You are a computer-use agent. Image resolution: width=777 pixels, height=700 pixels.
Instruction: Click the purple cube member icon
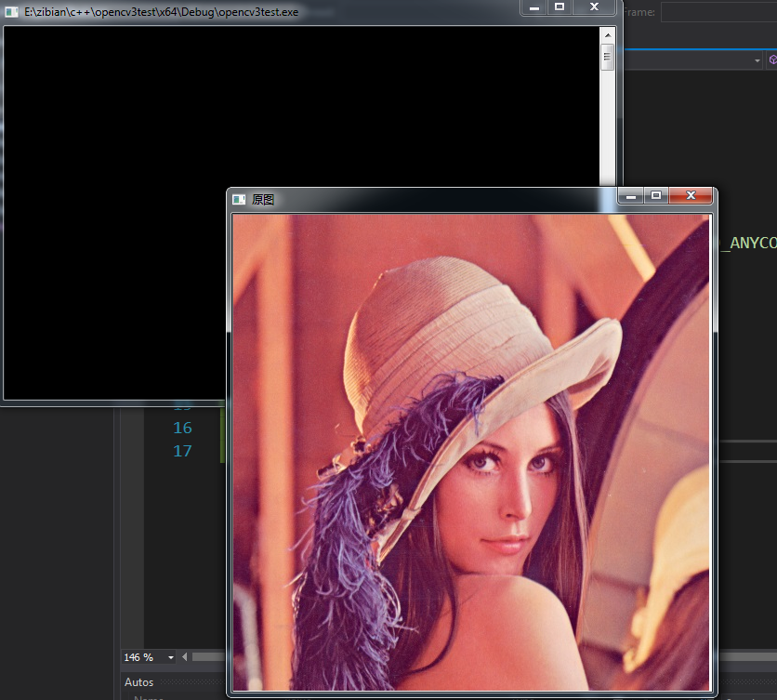[771, 59]
